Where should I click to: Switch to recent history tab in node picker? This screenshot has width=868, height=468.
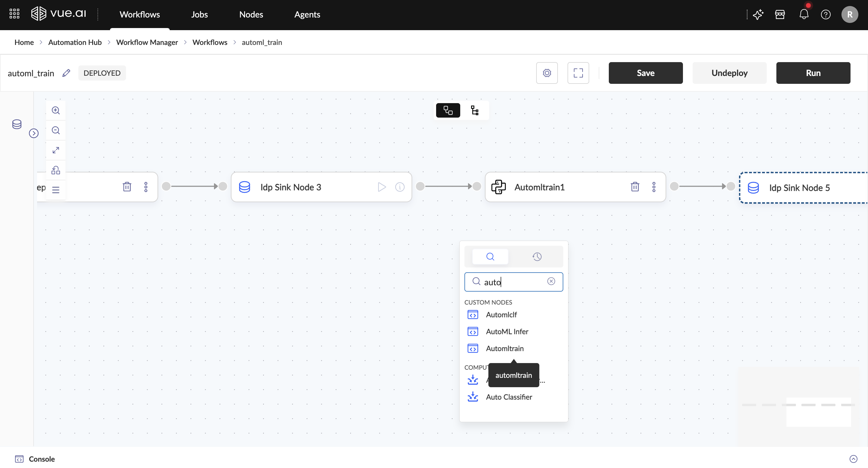(537, 257)
